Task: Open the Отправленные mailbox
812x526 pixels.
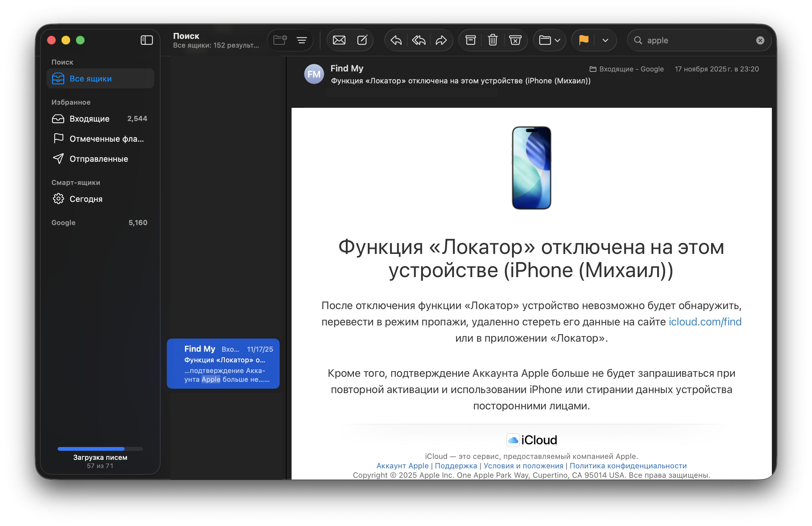Action: 98,159
